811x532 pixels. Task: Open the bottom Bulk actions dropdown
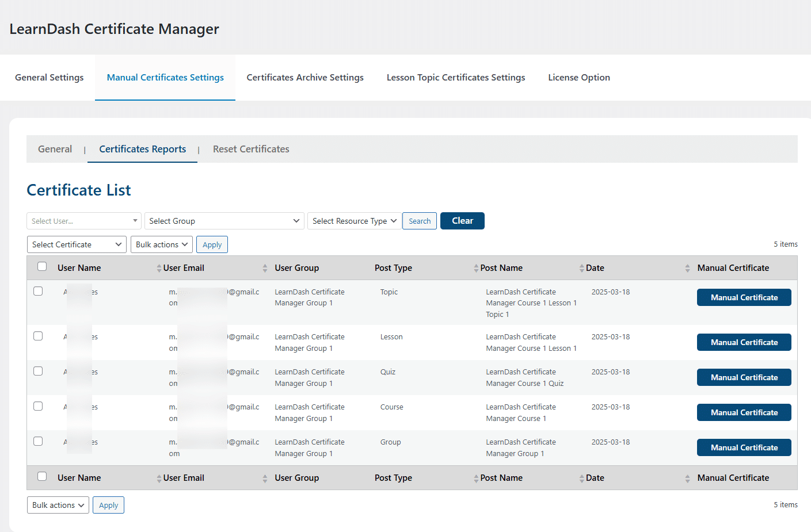point(58,505)
